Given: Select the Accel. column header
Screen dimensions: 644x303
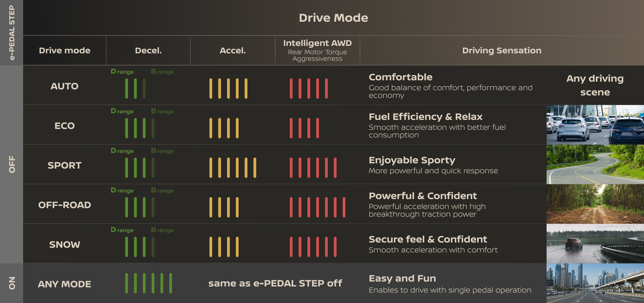Looking at the screenshot, I should 233,51.
